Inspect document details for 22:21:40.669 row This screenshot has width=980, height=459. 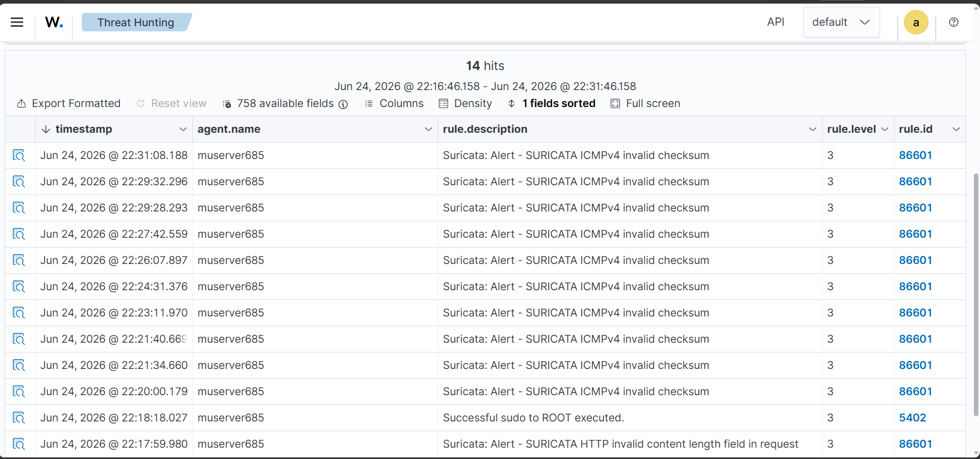pos(19,339)
